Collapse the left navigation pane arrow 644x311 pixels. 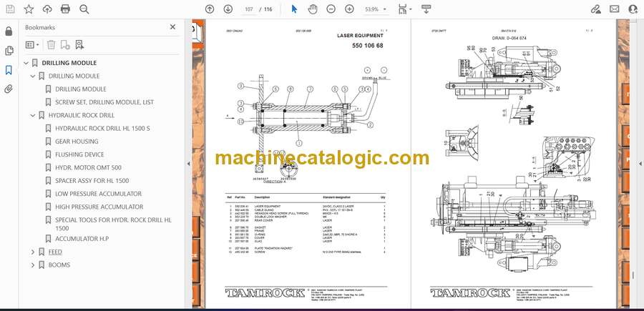click(188, 164)
